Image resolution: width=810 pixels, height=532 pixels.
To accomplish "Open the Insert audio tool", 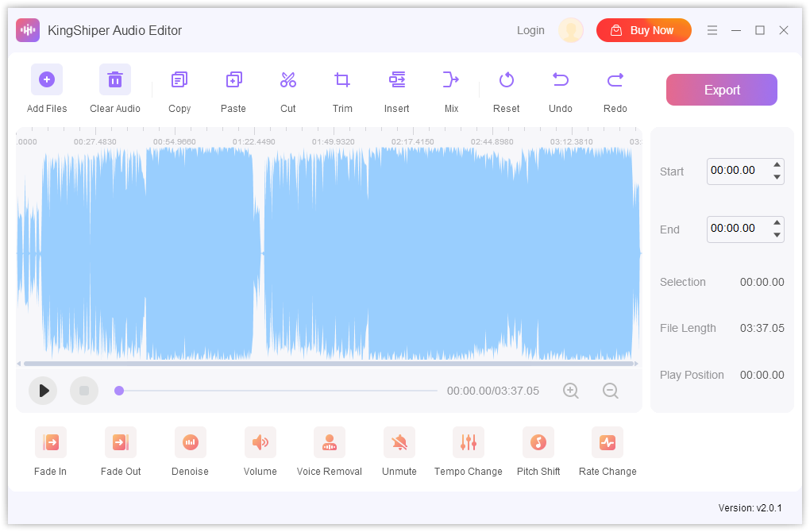I will pos(396,87).
